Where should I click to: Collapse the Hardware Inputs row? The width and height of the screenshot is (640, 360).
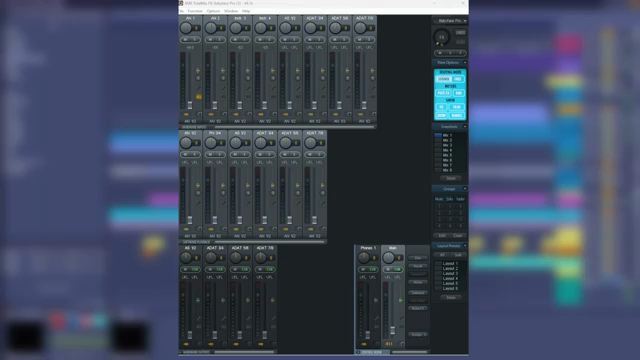(181, 127)
